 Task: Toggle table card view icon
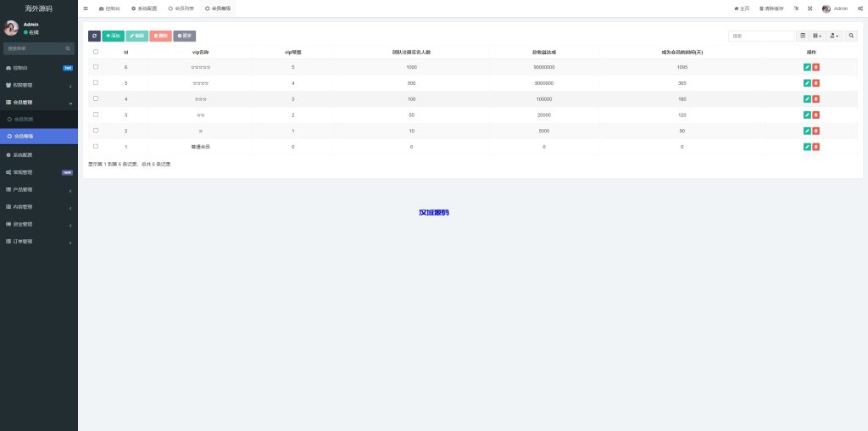pos(803,36)
